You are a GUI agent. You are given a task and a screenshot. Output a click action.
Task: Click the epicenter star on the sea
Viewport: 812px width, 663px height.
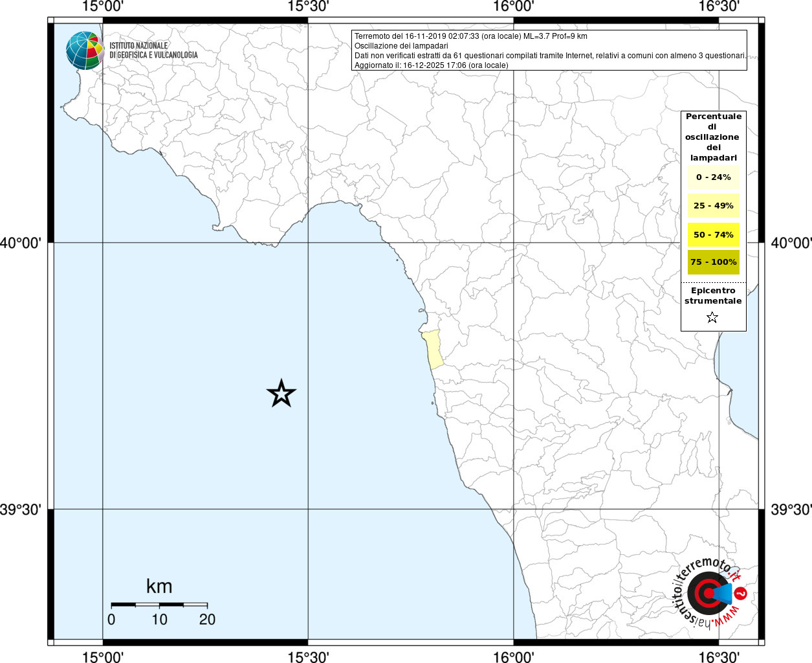point(281,393)
